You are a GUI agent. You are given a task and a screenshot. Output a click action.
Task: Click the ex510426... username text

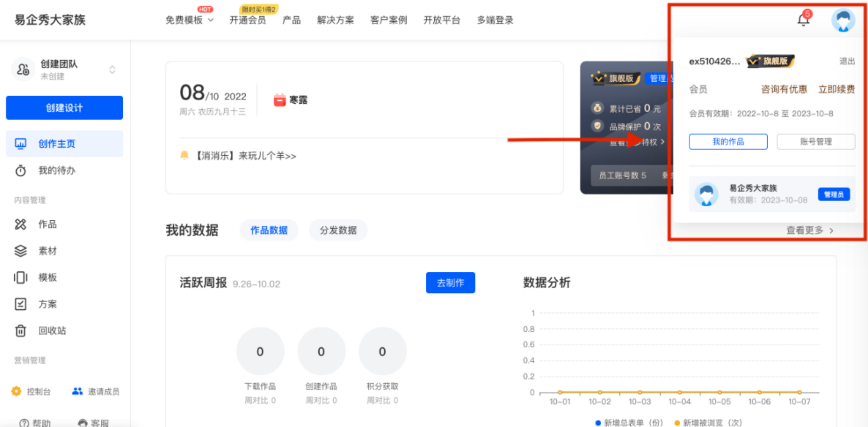point(715,61)
